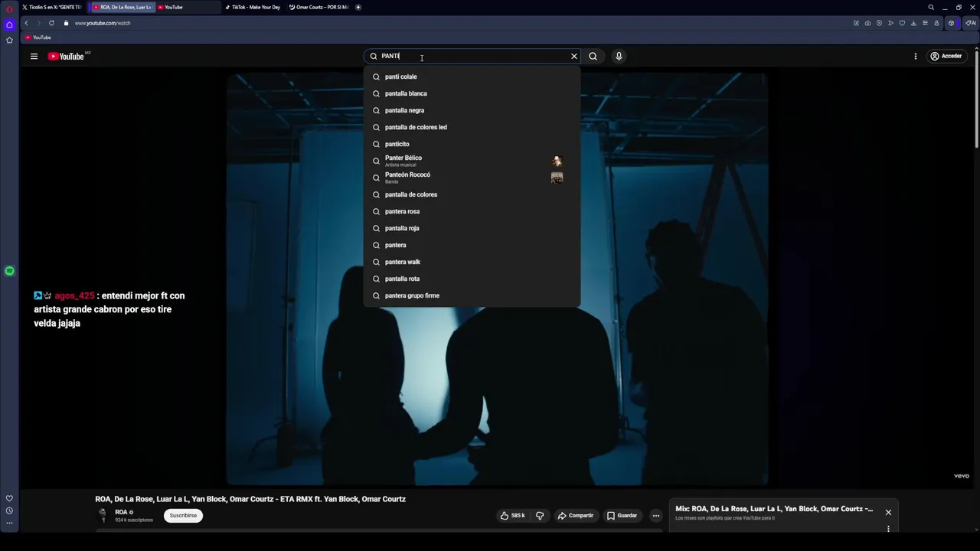The image size is (980, 551).
Task: Open the extensions cube toolbar icon
Action: click(x=951, y=23)
